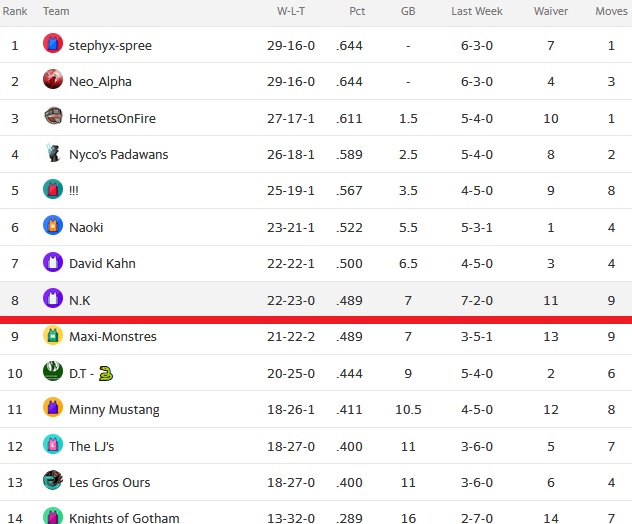Click the Les Gros Ours team avatar
Image resolution: width=632 pixels, height=524 pixels.
(x=53, y=480)
